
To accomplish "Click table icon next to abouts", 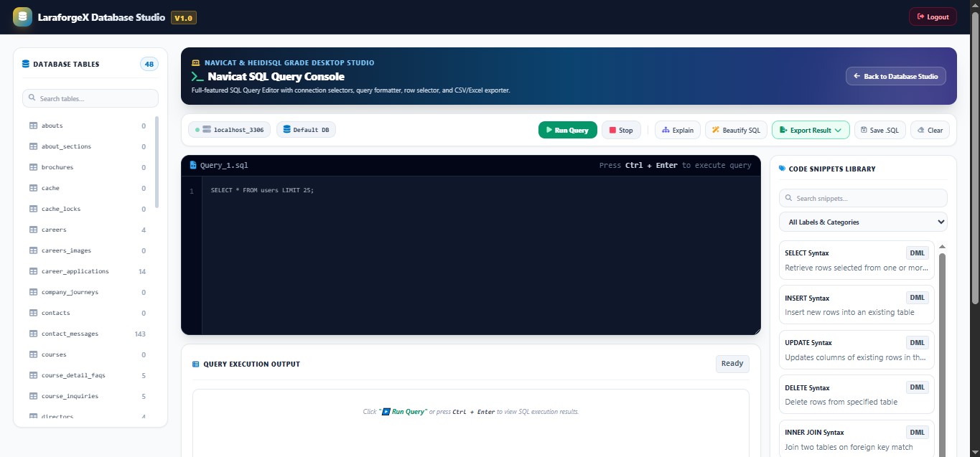I will [x=33, y=126].
